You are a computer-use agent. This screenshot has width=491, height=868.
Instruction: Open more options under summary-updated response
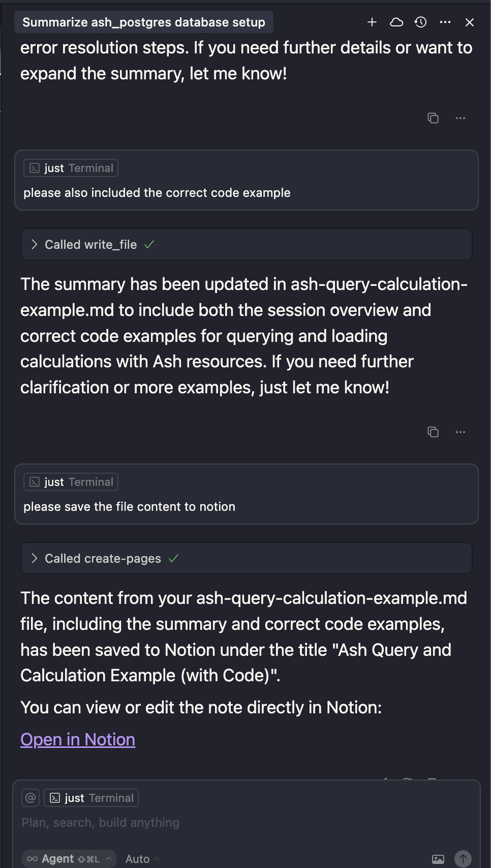point(461,432)
